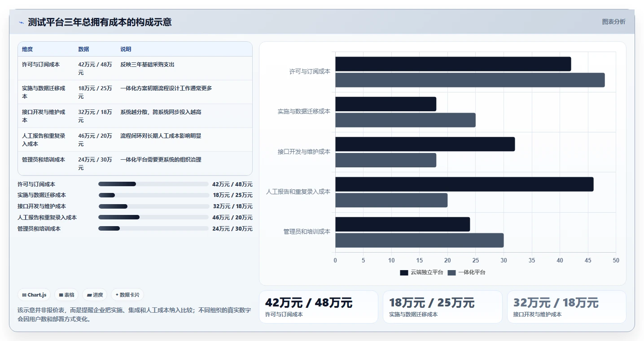Click the footnote starting 该示意并非报价表

[134, 315]
